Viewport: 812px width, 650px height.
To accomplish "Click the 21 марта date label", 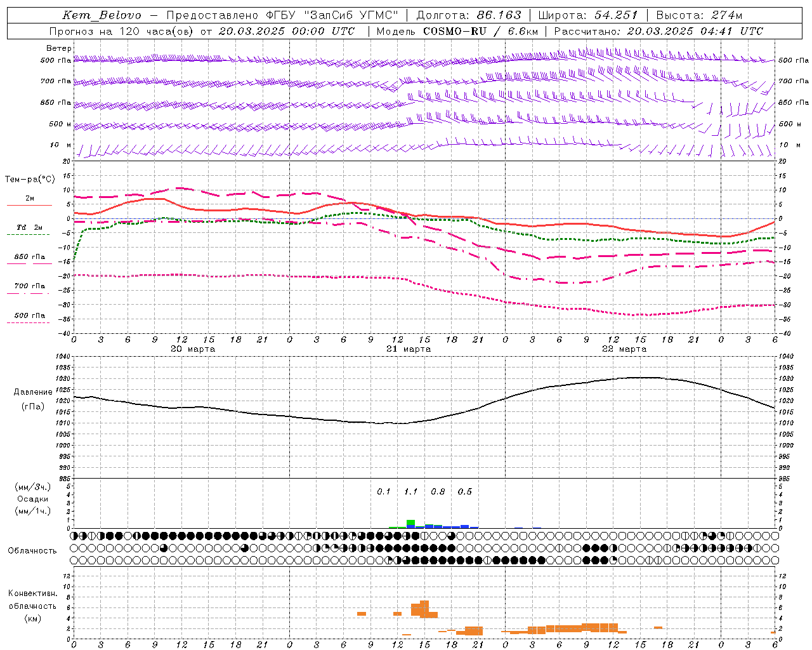I will tap(409, 349).
